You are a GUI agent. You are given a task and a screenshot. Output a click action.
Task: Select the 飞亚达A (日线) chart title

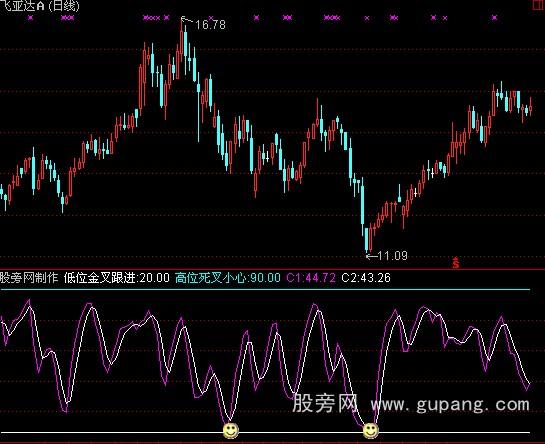pos(40,6)
